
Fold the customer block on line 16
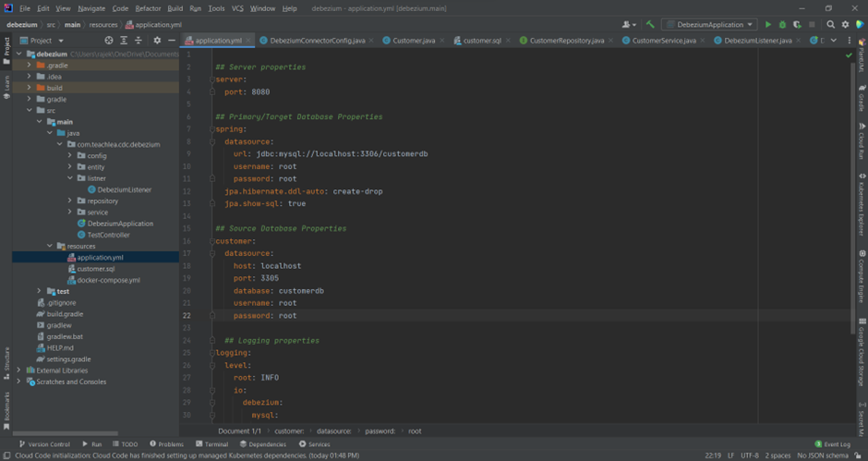click(x=212, y=241)
